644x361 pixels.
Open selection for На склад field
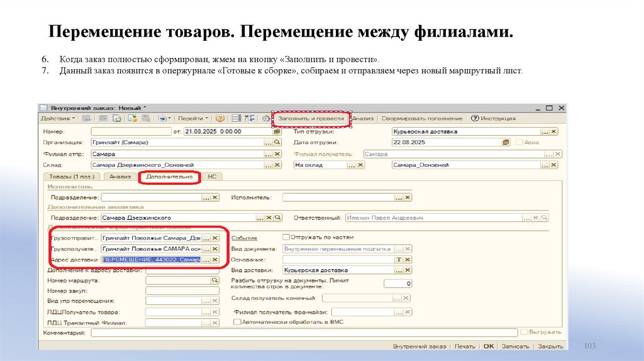coord(351,165)
